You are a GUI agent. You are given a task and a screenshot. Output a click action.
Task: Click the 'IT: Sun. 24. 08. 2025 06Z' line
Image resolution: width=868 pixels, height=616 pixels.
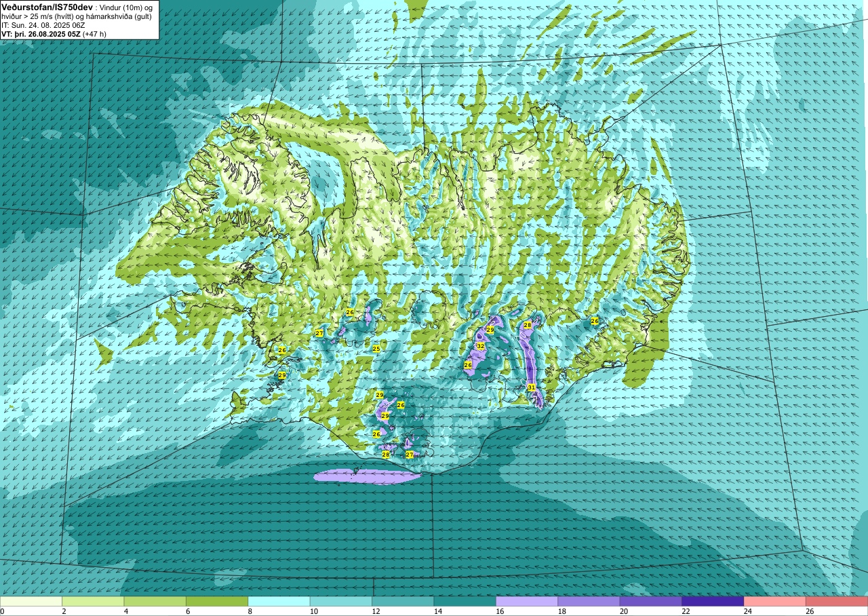click(43, 25)
